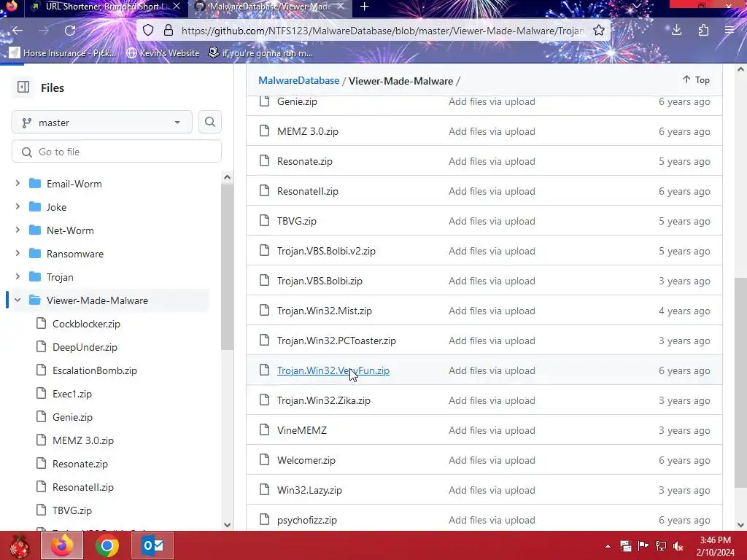Reload the page with the refresh icon

70,31
